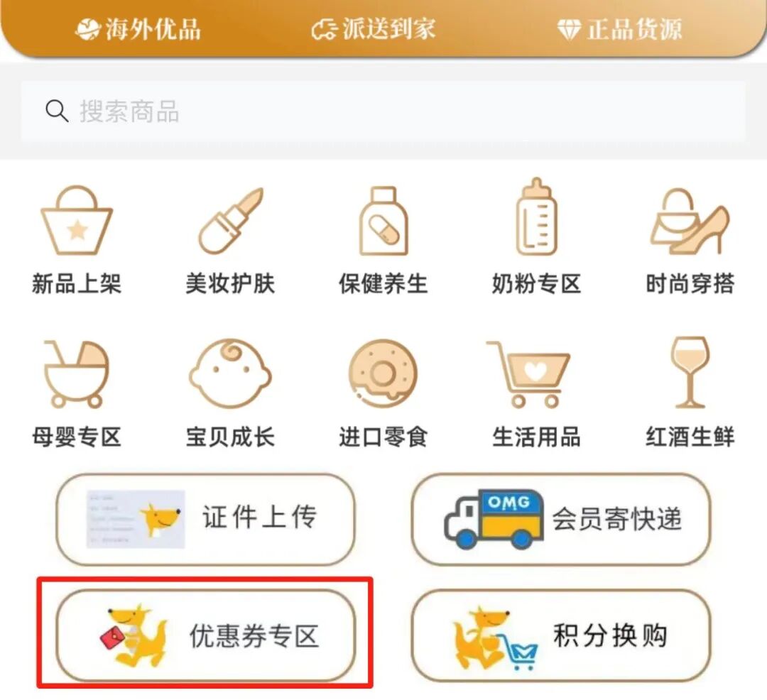Tap the 奶粉专区 baby bottle icon
Viewport: 767px width, 700px height.
click(x=537, y=217)
